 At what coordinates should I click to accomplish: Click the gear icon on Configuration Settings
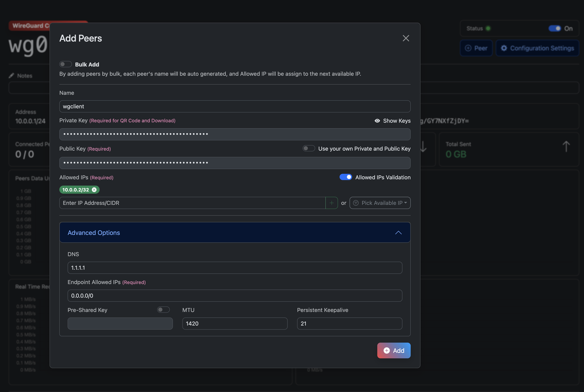505,48
